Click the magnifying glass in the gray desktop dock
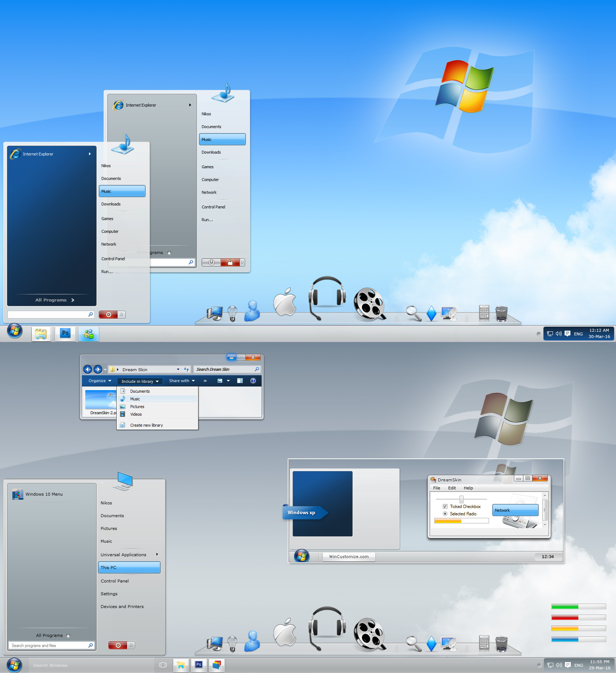The image size is (616, 673). pyautogui.click(x=414, y=643)
